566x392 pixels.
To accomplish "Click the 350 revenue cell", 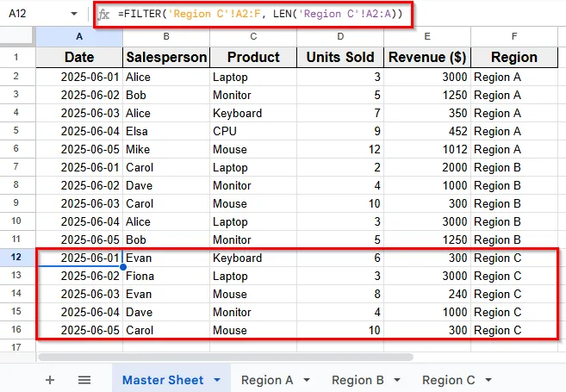I will click(x=427, y=113).
